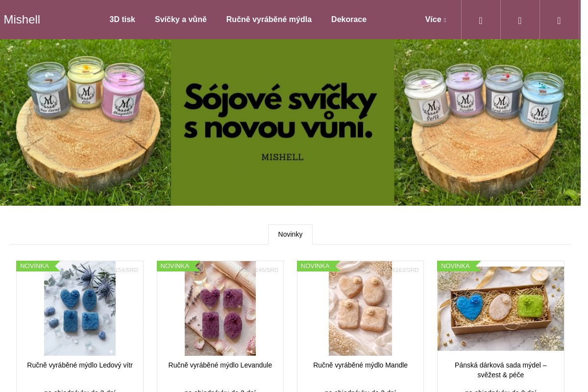Open Ručně vyráběné mýdlo Levandule link
Screen dimensions: 588x392
220,365
